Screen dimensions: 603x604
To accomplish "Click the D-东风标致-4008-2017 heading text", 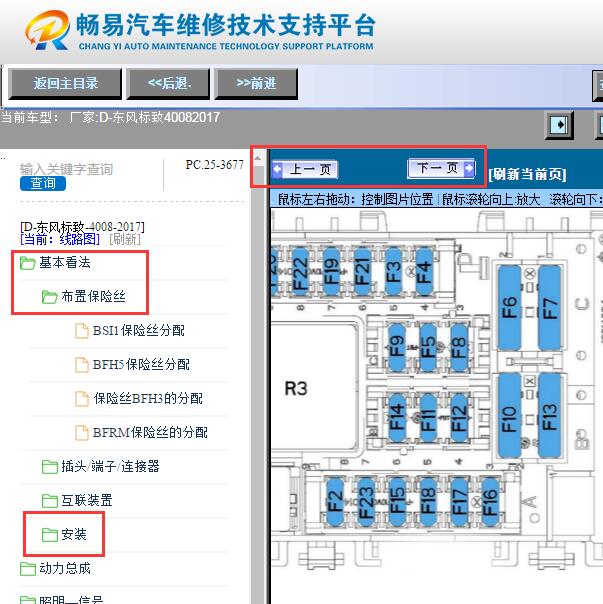I will pyautogui.click(x=82, y=226).
